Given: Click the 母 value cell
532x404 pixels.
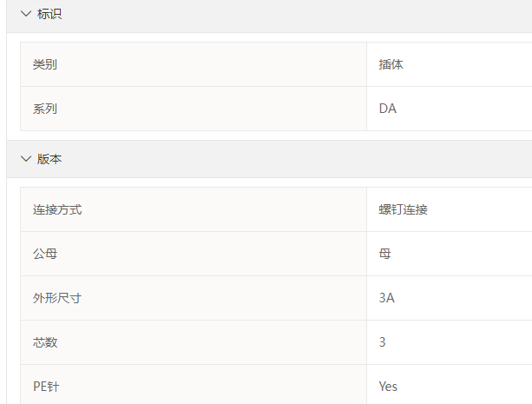Looking at the screenshot, I should click(450, 254).
